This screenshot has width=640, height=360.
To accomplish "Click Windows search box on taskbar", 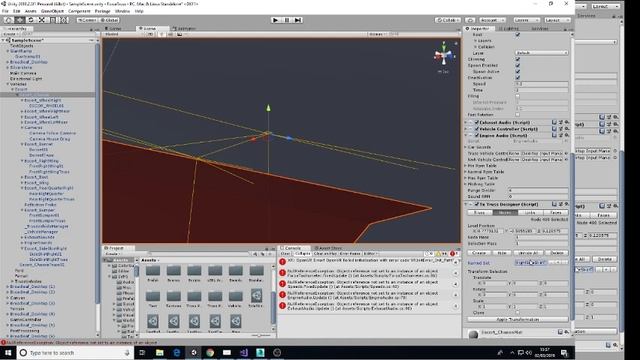I will (x=76, y=353).
